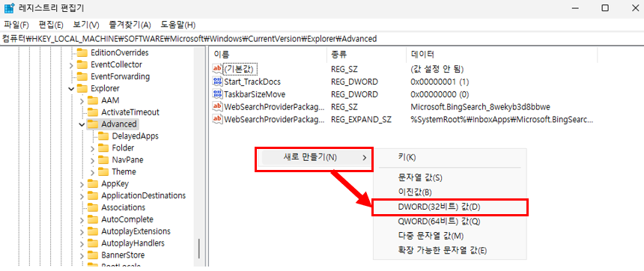
Task: Choose QWORD(64비트) 값(Q) from submenu
Action: [x=449, y=222]
